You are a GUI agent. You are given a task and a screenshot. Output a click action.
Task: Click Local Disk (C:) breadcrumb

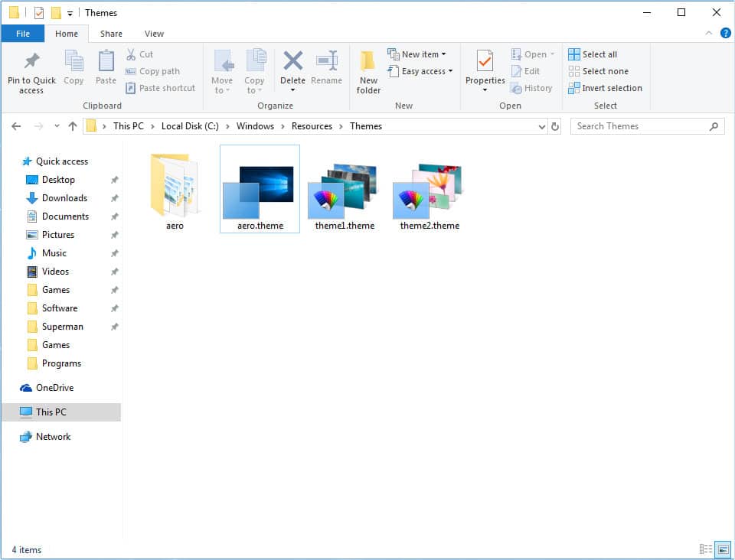(190, 126)
